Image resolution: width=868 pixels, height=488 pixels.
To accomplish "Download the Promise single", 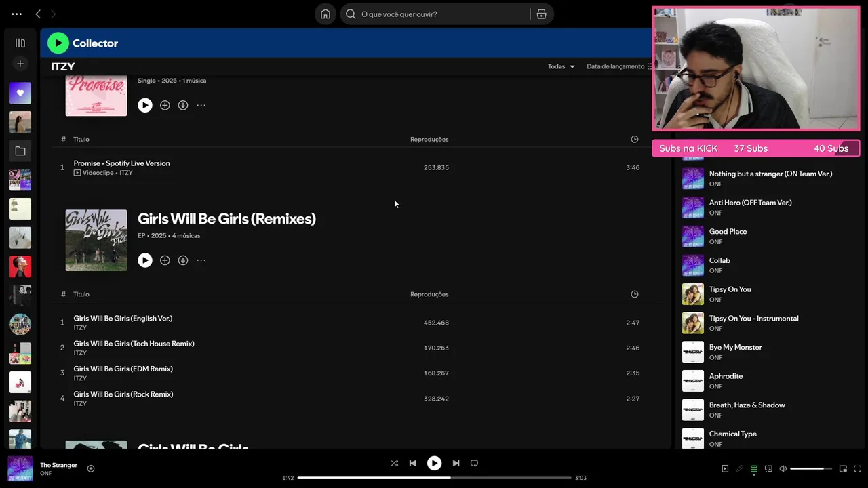I will pos(183,105).
